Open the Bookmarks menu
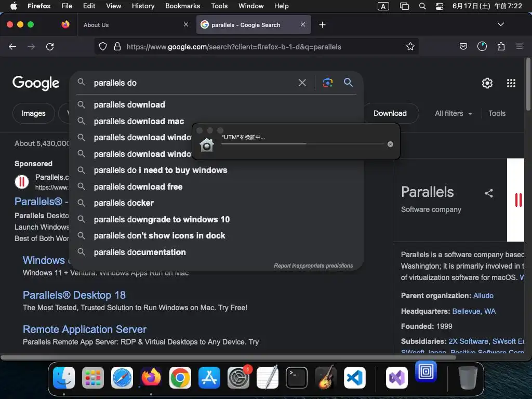Viewport: 532px width, 399px height. pyautogui.click(x=182, y=6)
